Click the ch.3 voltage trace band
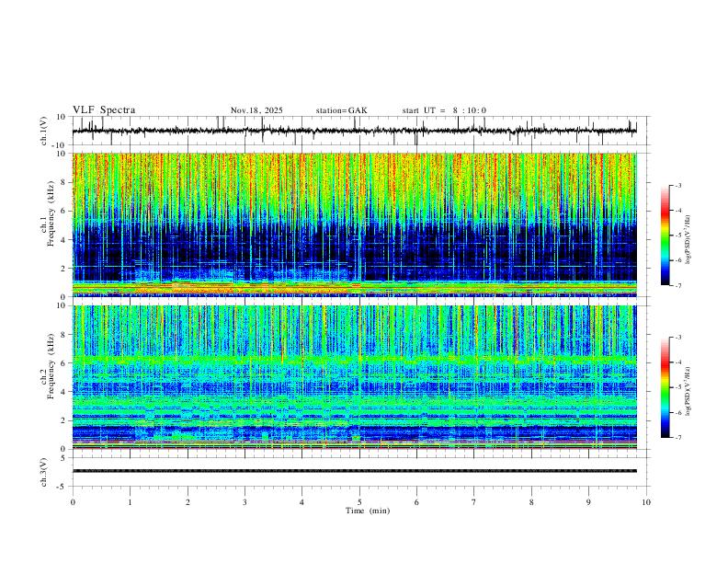This screenshot has height=563, width=728. click(354, 471)
